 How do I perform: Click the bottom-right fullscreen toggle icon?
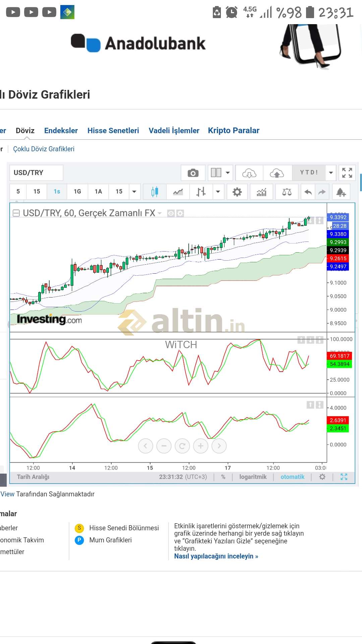pos(344,477)
